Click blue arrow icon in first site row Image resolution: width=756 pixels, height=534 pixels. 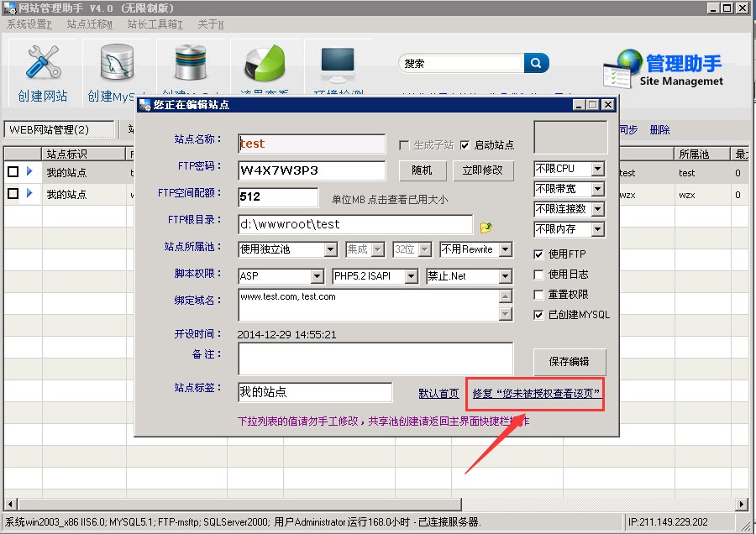pos(29,172)
